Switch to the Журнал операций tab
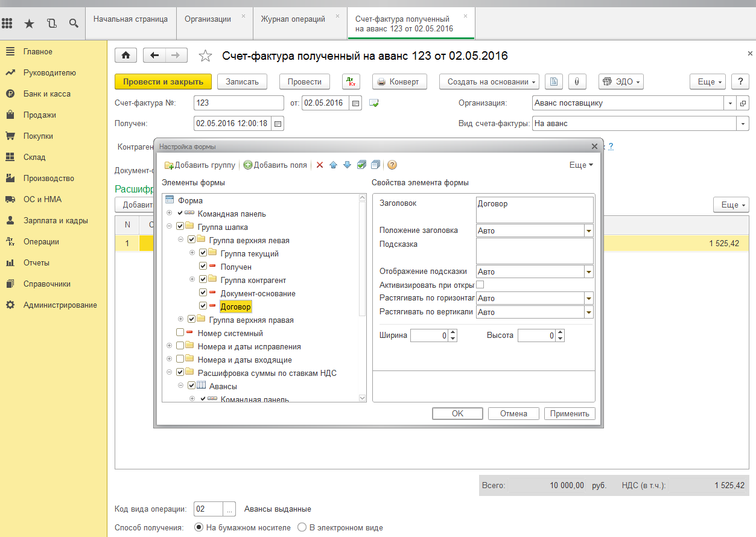The width and height of the screenshot is (756, 537). [293, 19]
